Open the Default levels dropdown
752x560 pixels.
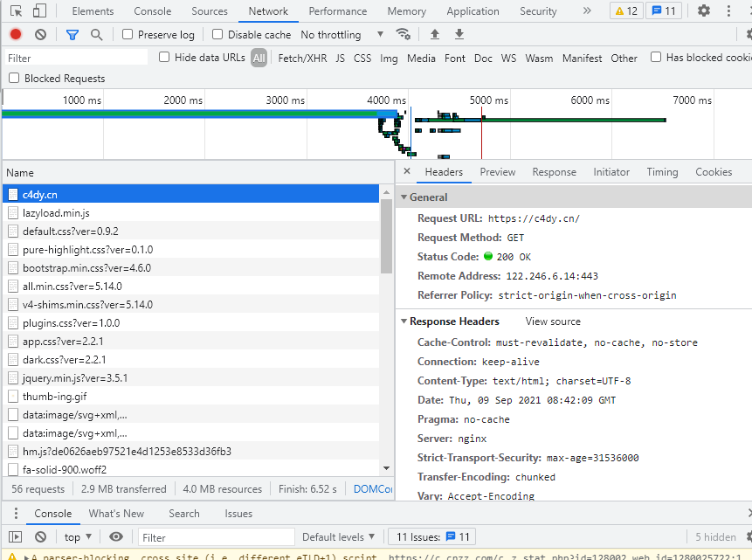(x=338, y=537)
